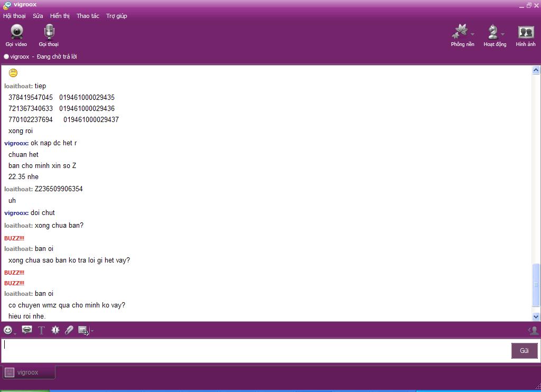Click the resize grip at window corner
Image resolution: width=541 pixels, height=392 pixels.
(x=538, y=386)
